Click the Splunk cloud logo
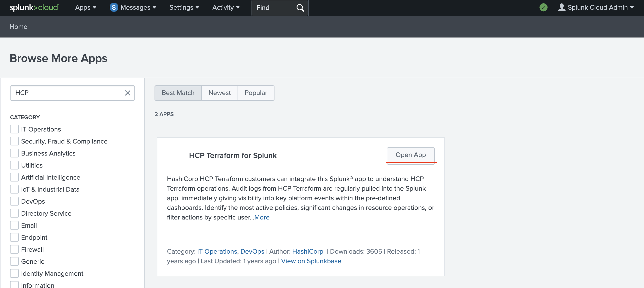 (34, 7)
